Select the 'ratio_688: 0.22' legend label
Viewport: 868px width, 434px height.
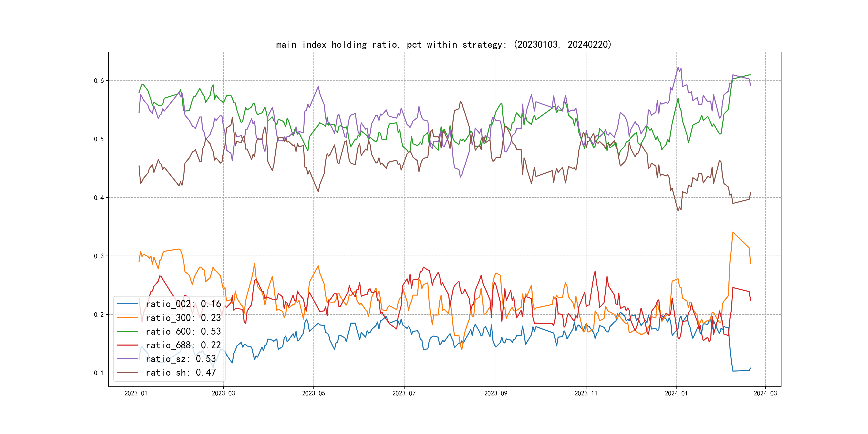click(x=183, y=345)
